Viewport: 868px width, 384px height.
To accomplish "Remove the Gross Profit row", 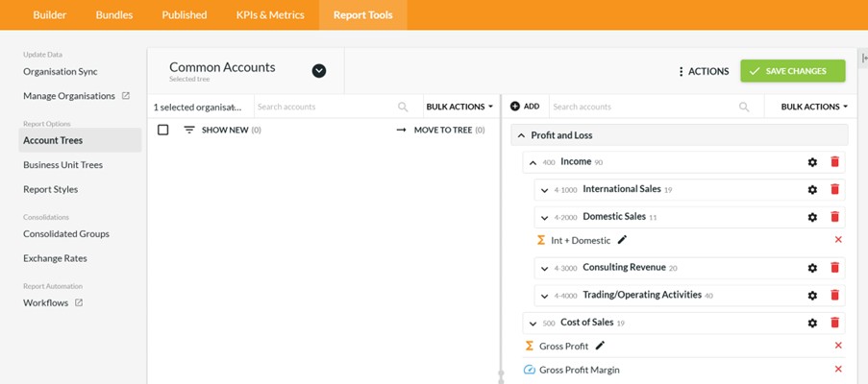I will 838,346.
